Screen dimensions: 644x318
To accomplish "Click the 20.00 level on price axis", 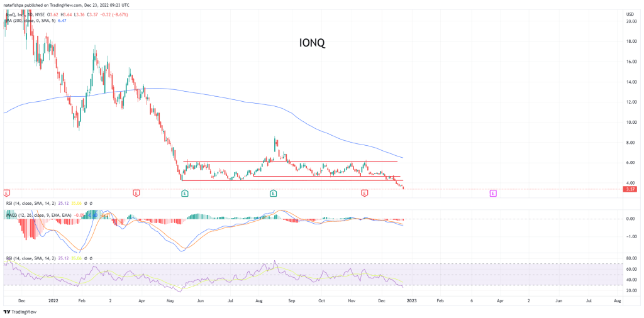I will click(631, 21).
